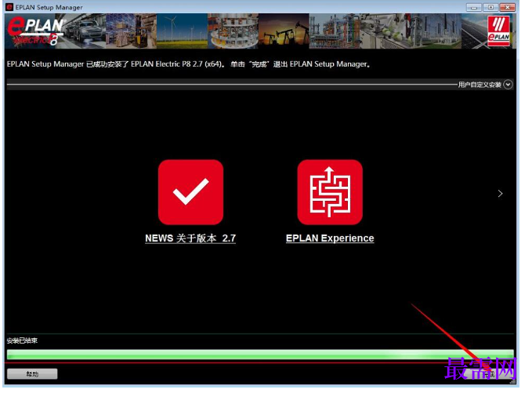Click the EPLAN Electric P8 logo
532x393 pixels.
tap(35, 31)
